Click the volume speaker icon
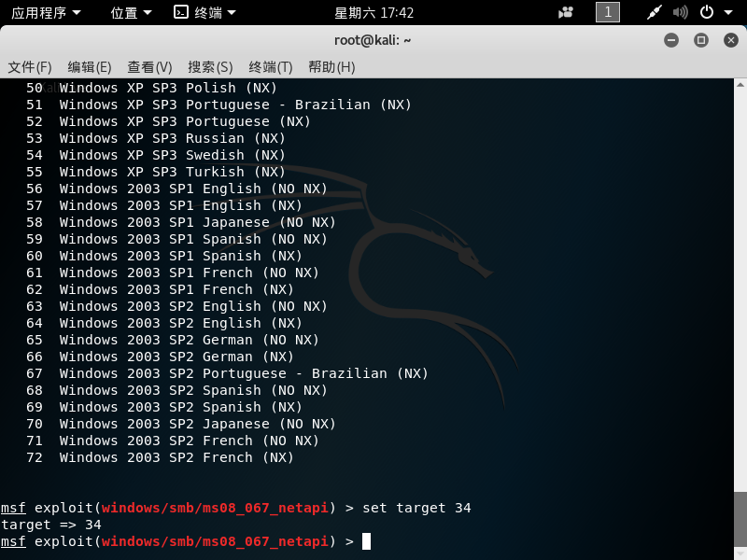 click(680, 12)
